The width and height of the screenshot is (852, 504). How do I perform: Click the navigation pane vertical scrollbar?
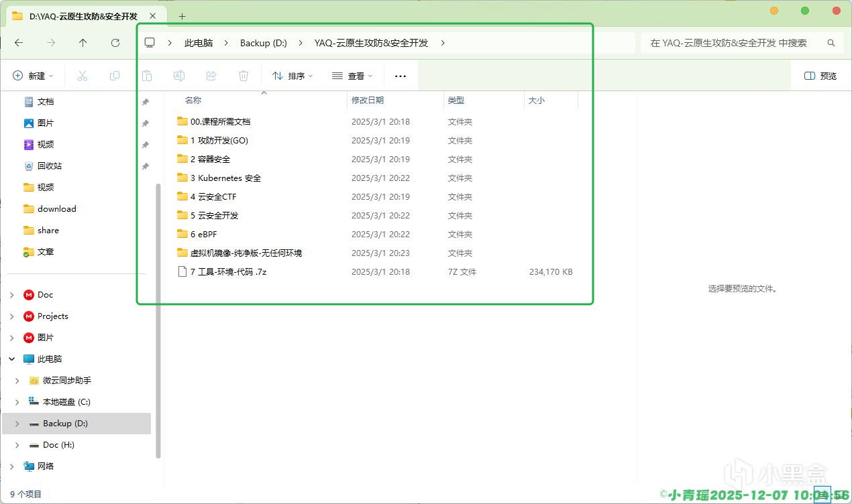158,320
